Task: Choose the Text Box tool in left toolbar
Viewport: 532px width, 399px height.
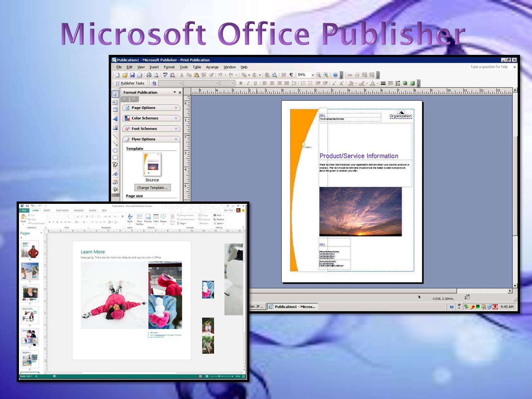Action: click(x=115, y=103)
